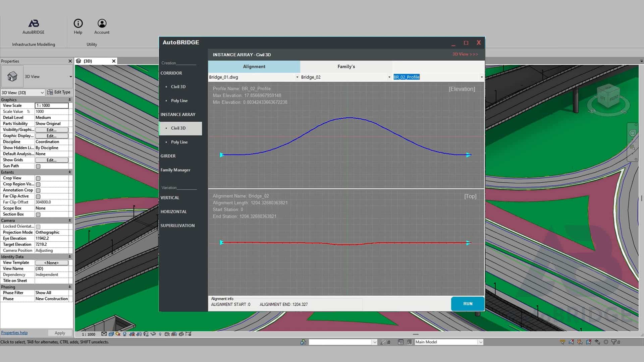This screenshot has height=362, width=644.
Task: Select Civil 3D under INSTANCE ARRAY
Action: (180, 128)
